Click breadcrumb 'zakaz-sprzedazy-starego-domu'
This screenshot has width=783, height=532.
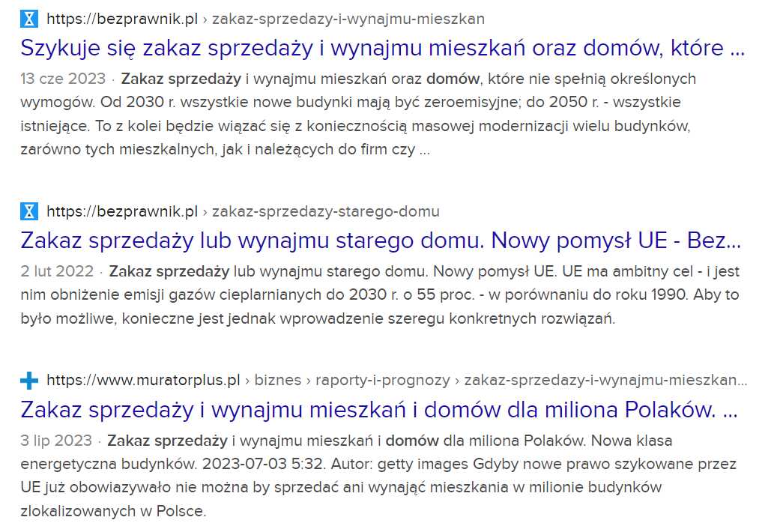(x=326, y=211)
